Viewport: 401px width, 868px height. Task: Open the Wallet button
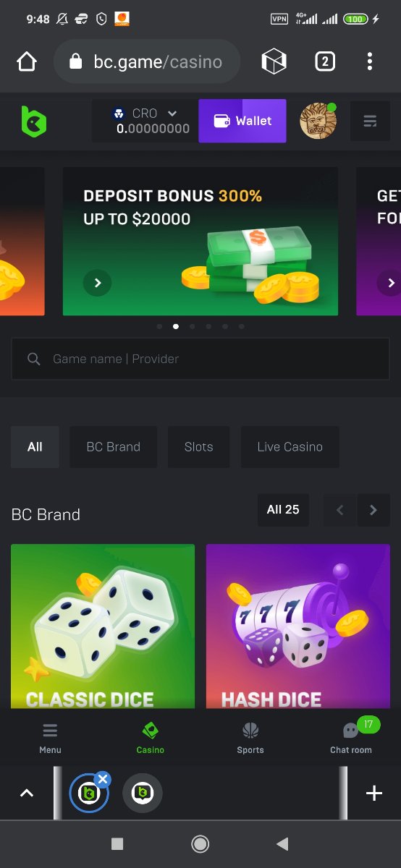tap(242, 121)
